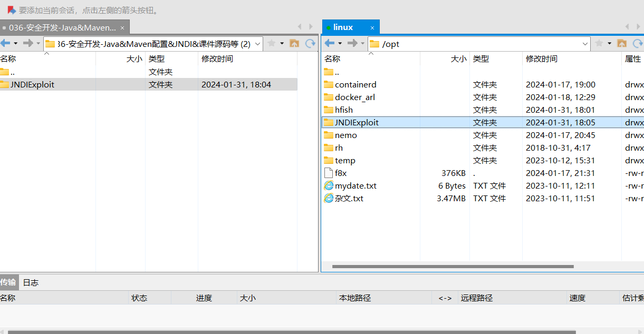This screenshot has height=334, width=644.
Task: Click the local pane favorites star
Action: click(x=272, y=43)
